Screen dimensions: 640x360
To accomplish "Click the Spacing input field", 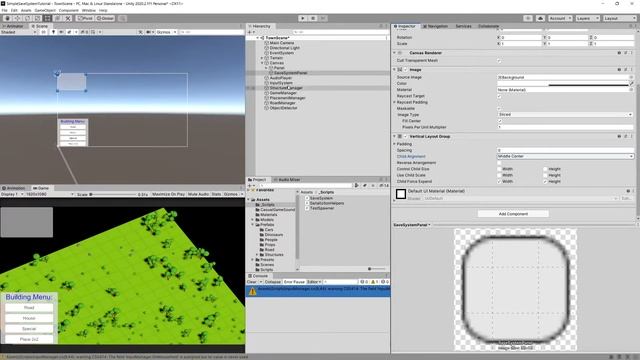I will pyautogui.click(x=565, y=150).
